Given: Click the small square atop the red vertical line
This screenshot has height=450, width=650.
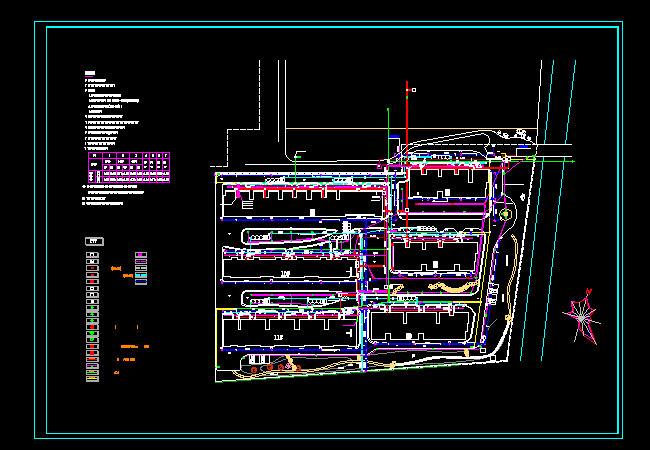Looking at the screenshot, I should [x=413, y=89].
